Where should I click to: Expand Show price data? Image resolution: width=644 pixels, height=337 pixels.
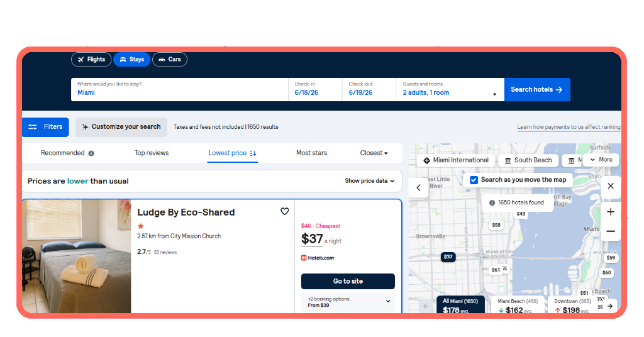point(370,181)
